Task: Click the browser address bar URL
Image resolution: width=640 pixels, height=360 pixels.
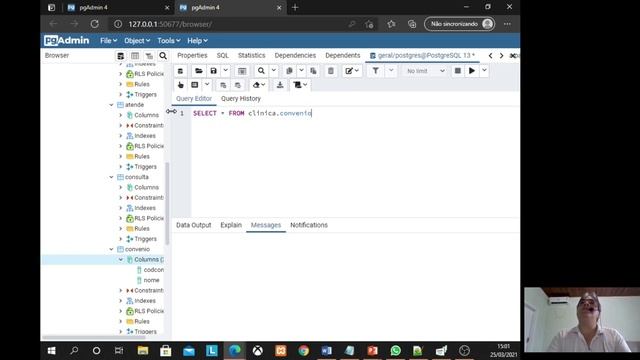Action: pos(170,24)
